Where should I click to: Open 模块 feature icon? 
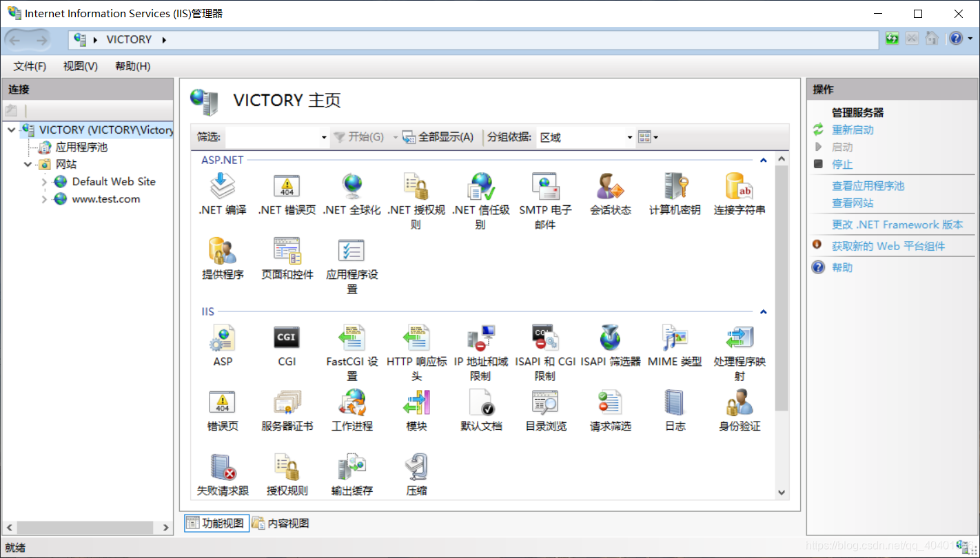point(416,402)
